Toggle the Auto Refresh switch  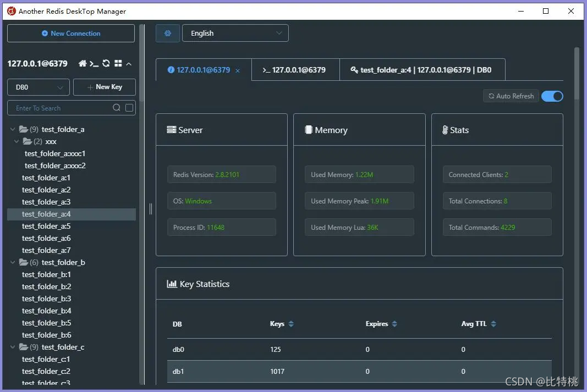pyautogui.click(x=552, y=96)
